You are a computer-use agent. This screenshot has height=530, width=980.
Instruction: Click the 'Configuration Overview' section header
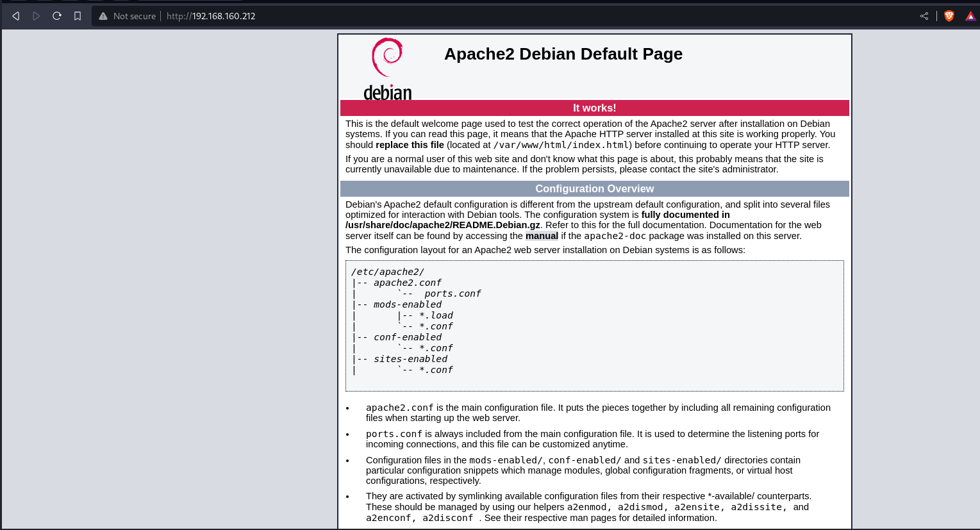click(595, 188)
